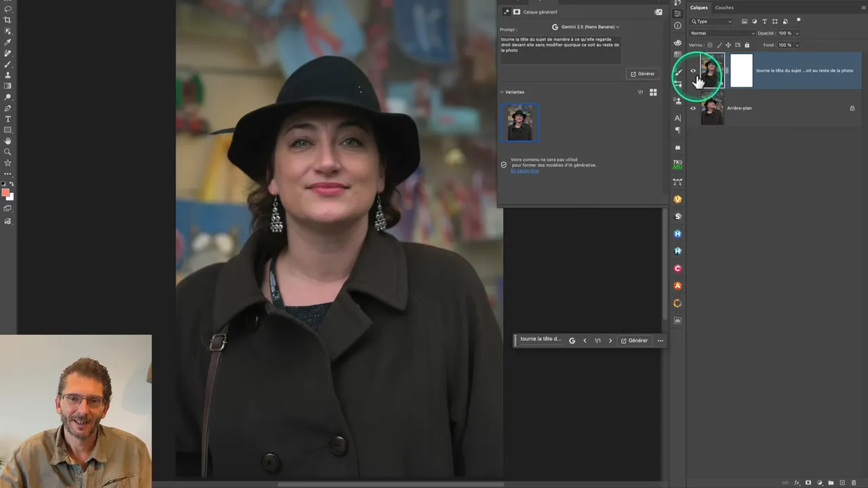Hide the Arrière-plan layer
This screenshot has width=868, height=488.
(x=693, y=108)
